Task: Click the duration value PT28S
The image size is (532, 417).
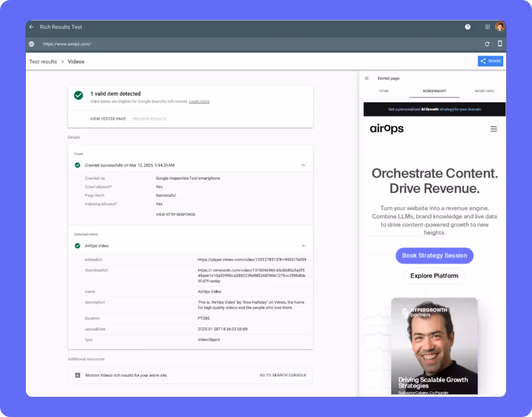Action: pyautogui.click(x=204, y=318)
